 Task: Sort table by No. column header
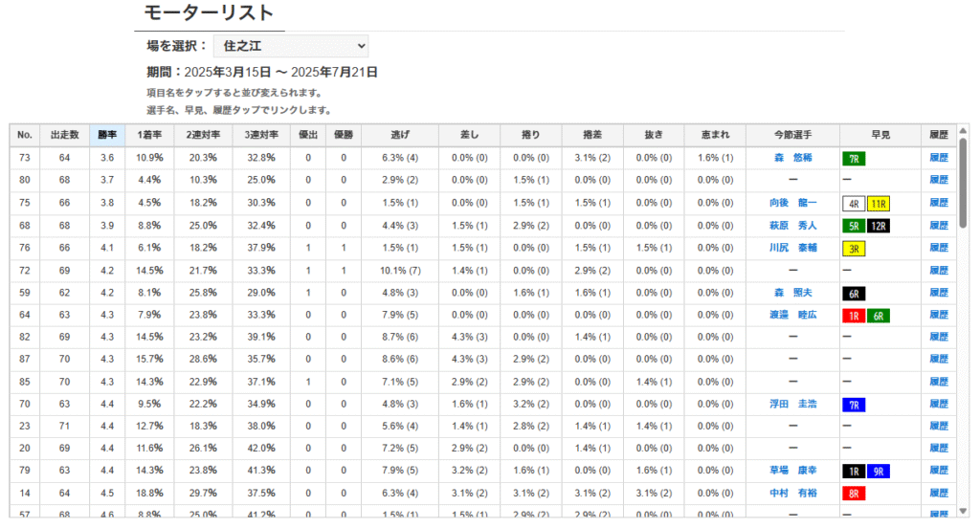(25, 135)
